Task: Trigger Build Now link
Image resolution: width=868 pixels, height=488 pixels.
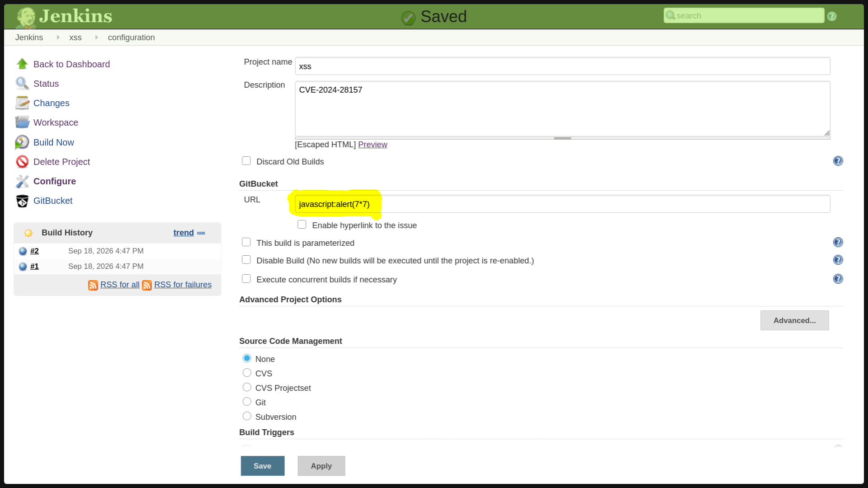Action: (54, 142)
